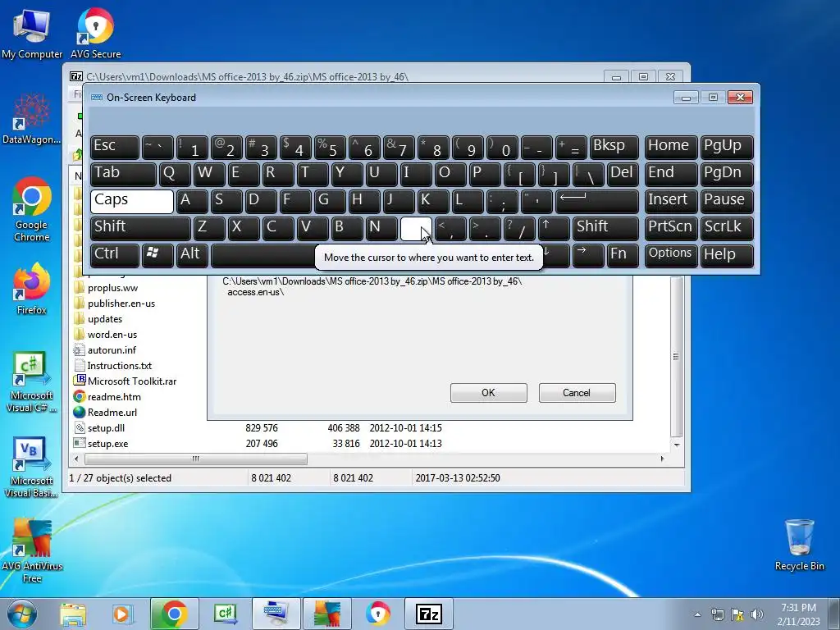Click the PrtScn key
The image size is (840, 630).
[671, 228]
